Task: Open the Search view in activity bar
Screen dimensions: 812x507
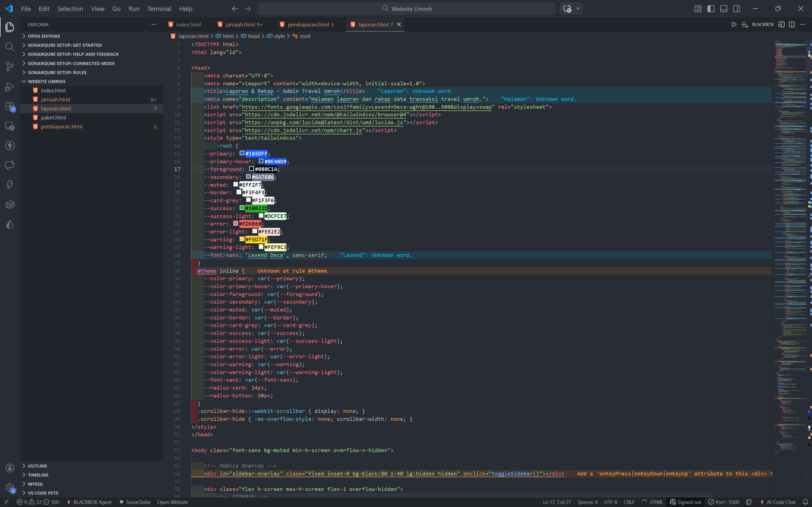Action: tap(10, 46)
